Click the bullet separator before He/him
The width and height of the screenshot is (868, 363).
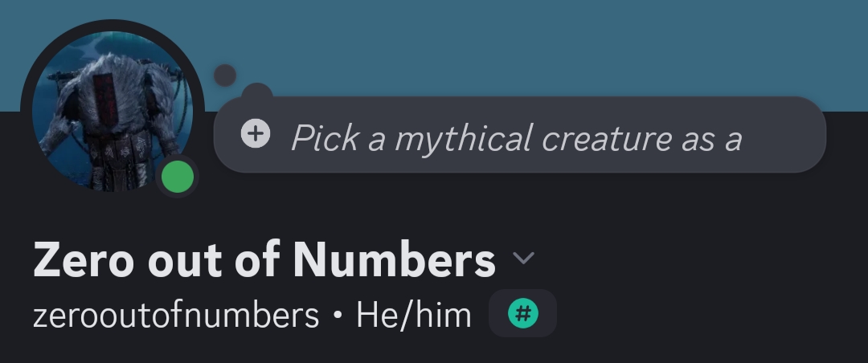(338, 316)
